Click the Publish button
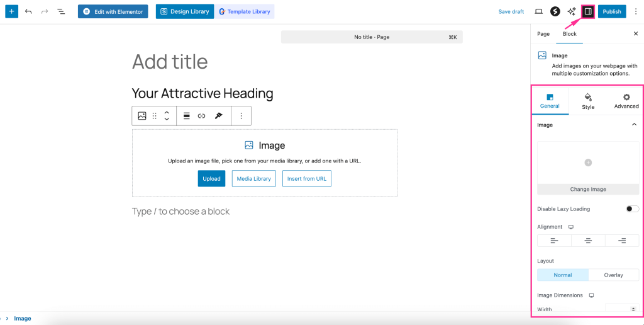This screenshot has width=644, height=325. click(611, 11)
